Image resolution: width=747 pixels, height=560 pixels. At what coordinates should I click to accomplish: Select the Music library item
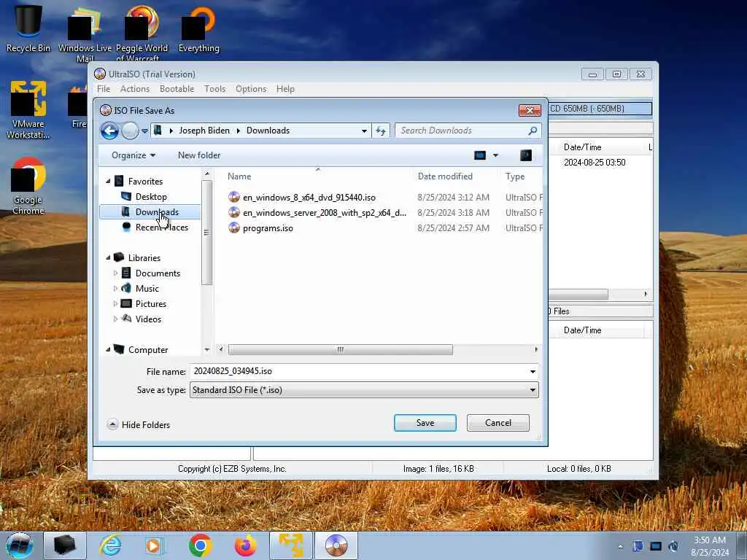(147, 289)
